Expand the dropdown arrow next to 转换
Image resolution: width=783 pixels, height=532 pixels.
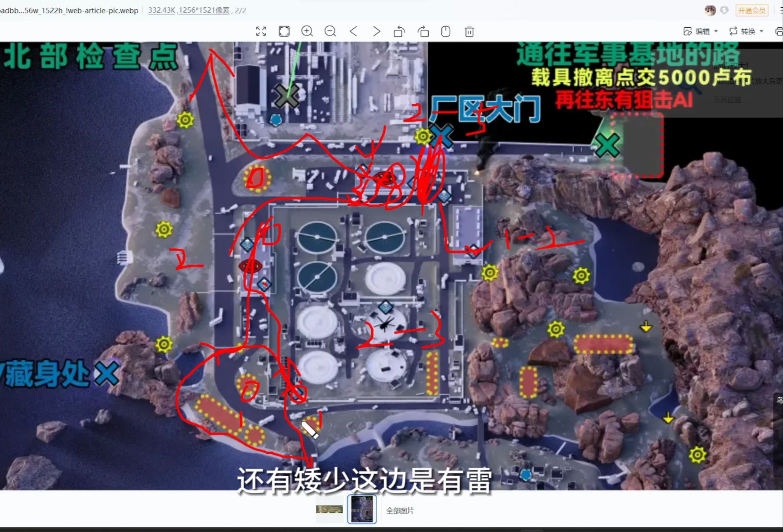[x=761, y=31]
